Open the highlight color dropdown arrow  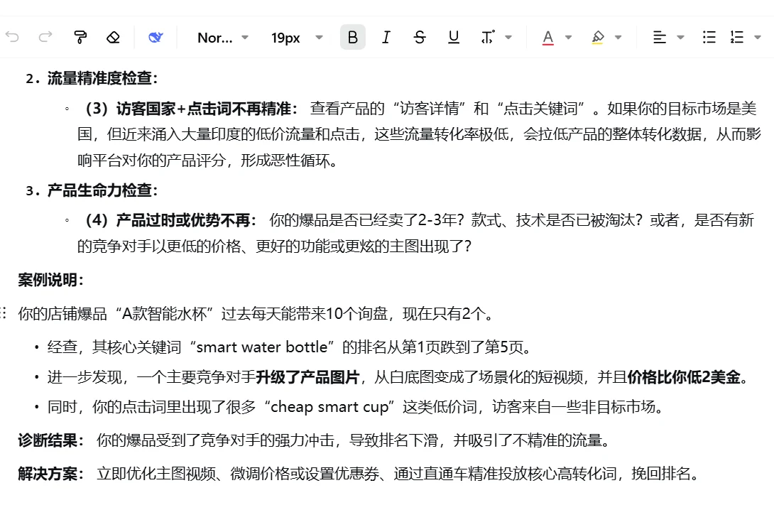(x=618, y=37)
